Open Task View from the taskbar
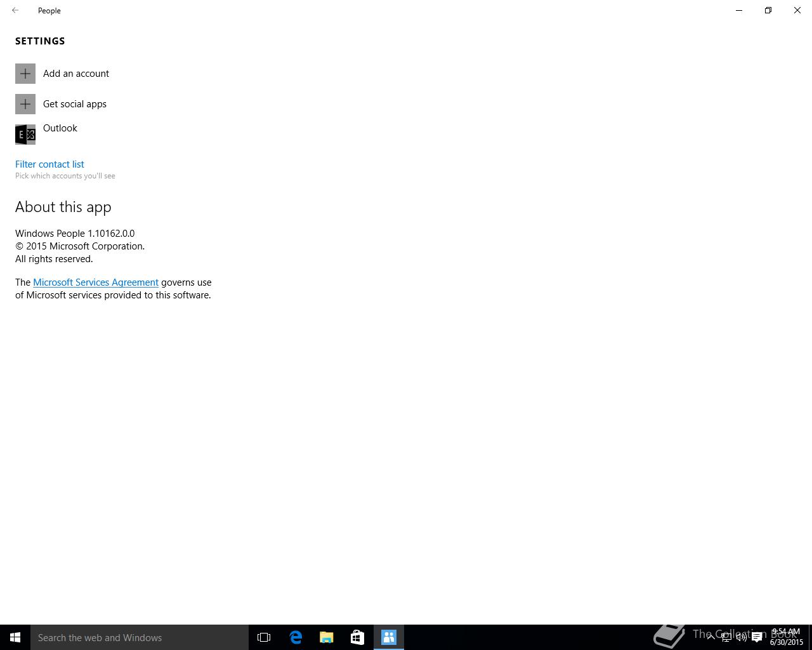The height and width of the screenshot is (650, 812). [264, 637]
